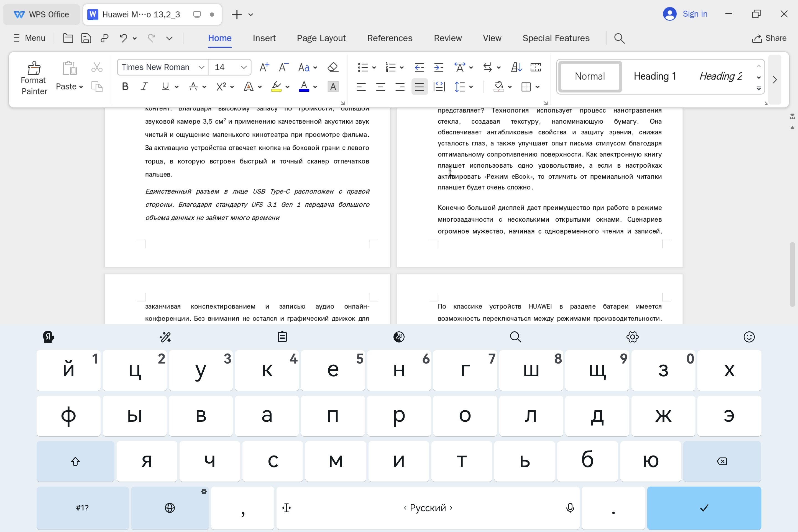This screenshot has height=532, width=798.
Task: Open the keyboard clipboard icon
Action: (x=282, y=337)
